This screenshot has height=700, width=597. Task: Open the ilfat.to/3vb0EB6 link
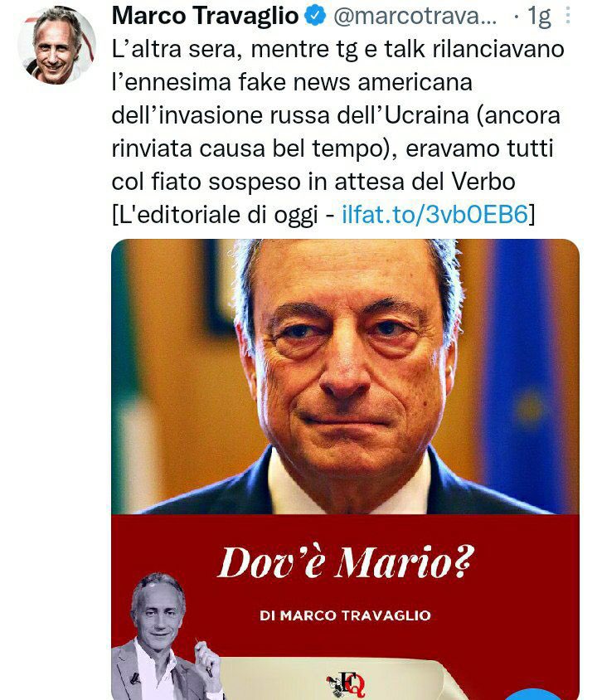click(435, 214)
